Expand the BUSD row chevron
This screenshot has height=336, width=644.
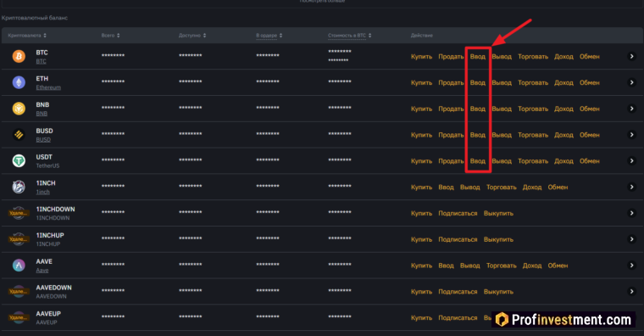pyautogui.click(x=631, y=134)
